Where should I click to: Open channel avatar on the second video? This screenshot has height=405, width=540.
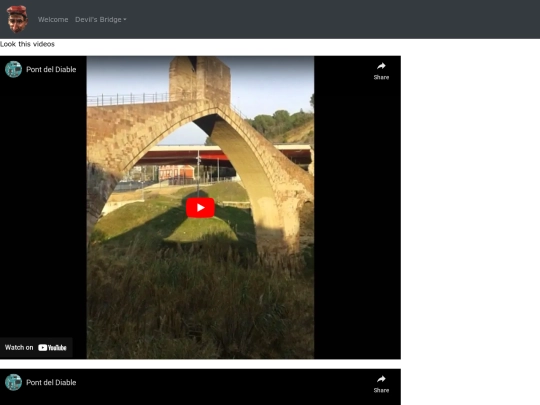pyautogui.click(x=13, y=382)
